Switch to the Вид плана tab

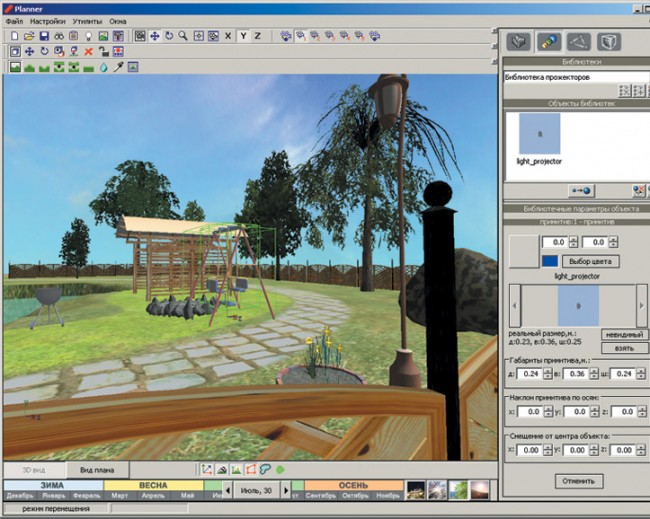point(97,470)
